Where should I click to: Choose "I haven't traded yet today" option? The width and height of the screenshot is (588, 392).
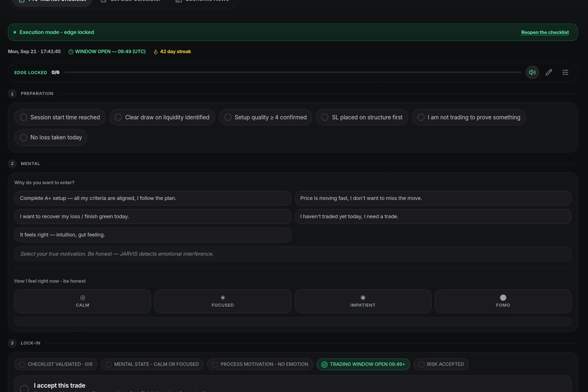pos(433,217)
